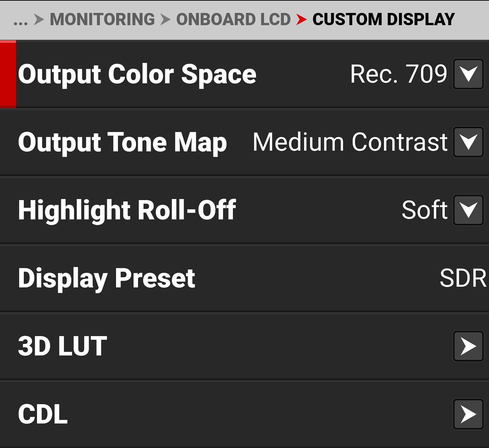Select the CUSTOM DISPLAY breadcrumb label
This screenshot has width=489, height=448.
tap(383, 20)
